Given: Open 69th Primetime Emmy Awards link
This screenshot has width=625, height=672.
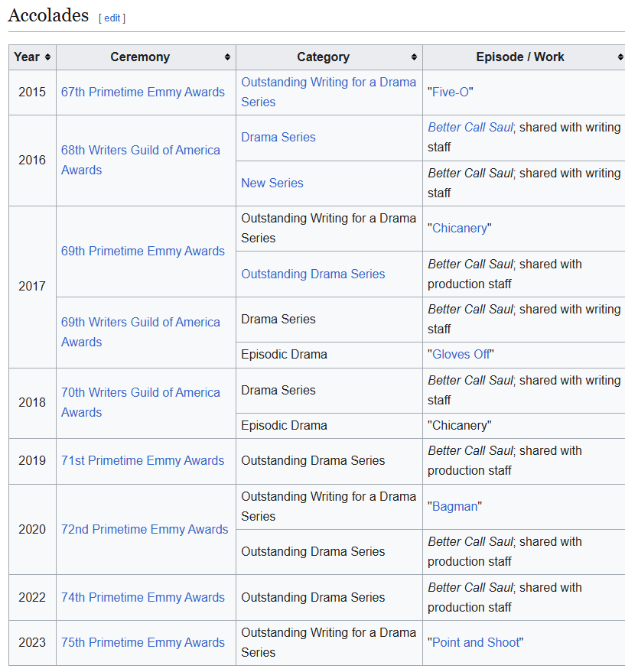Looking at the screenshot, I should 143,252.
